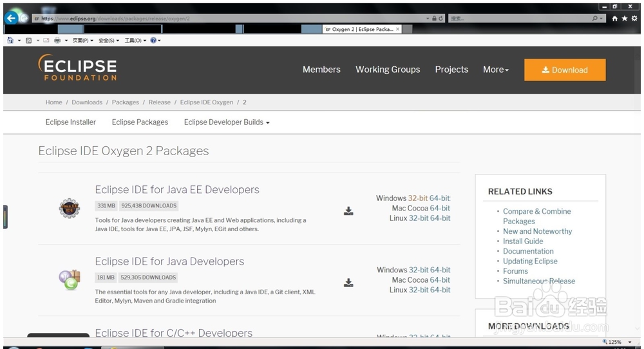Open the Documentation related link
The height and width of the screenshot is (349, 644).
tap(528, 251)
